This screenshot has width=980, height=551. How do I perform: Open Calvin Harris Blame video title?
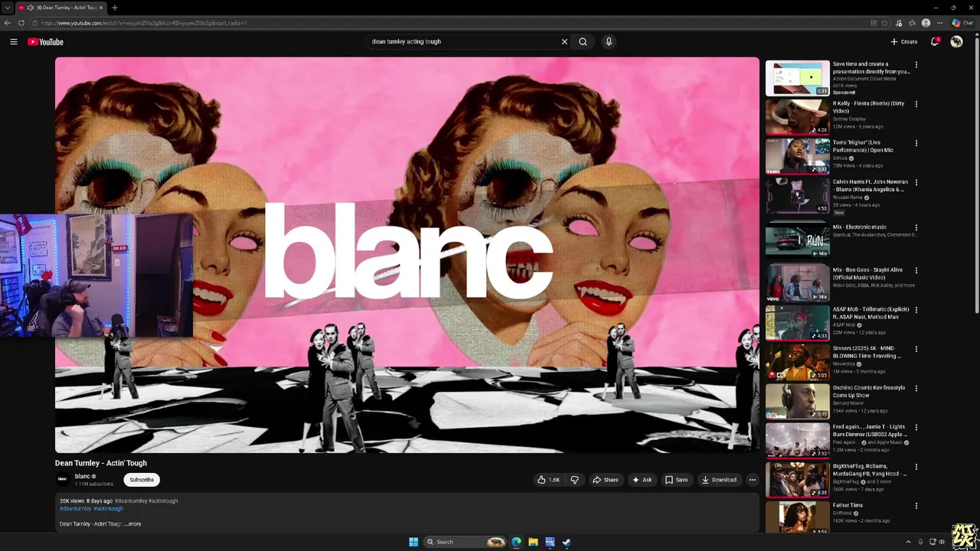pos(871,186)
